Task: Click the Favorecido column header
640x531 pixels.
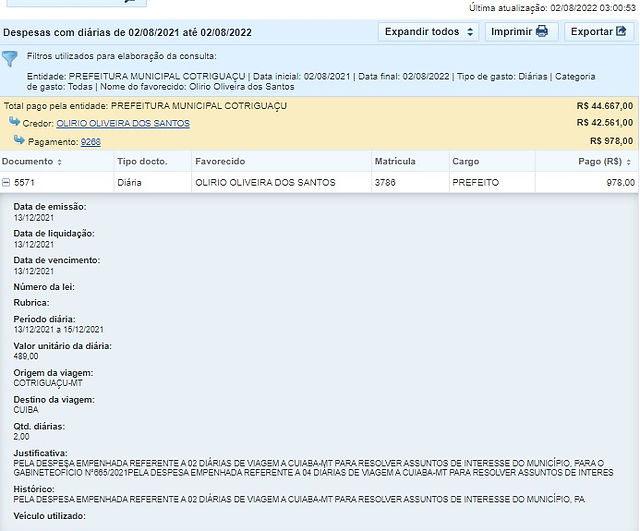Action: [x=220, y=161]
